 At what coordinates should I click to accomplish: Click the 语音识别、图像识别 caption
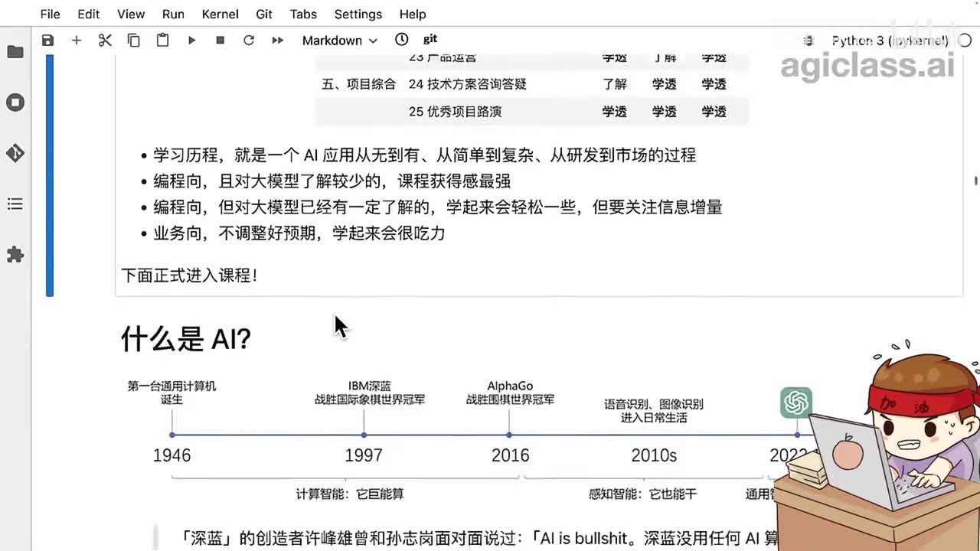(x=653, y=411)
